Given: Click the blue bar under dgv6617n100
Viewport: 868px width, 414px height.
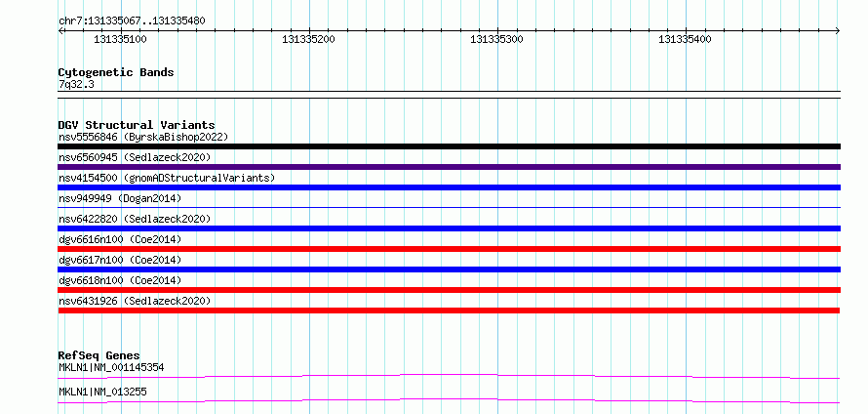Looking at the screenshot, I should pyautogui.click(x=449, y=269).
